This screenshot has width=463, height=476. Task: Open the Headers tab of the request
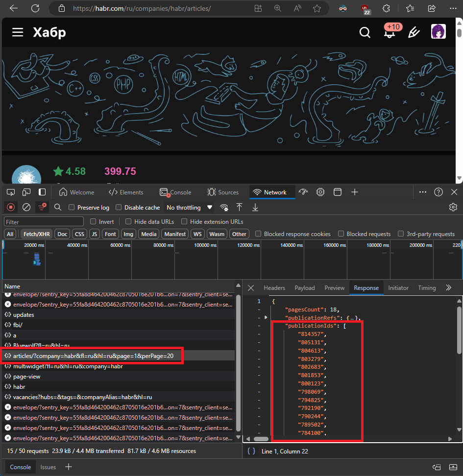pyautogui.click(x=274, y=288)
